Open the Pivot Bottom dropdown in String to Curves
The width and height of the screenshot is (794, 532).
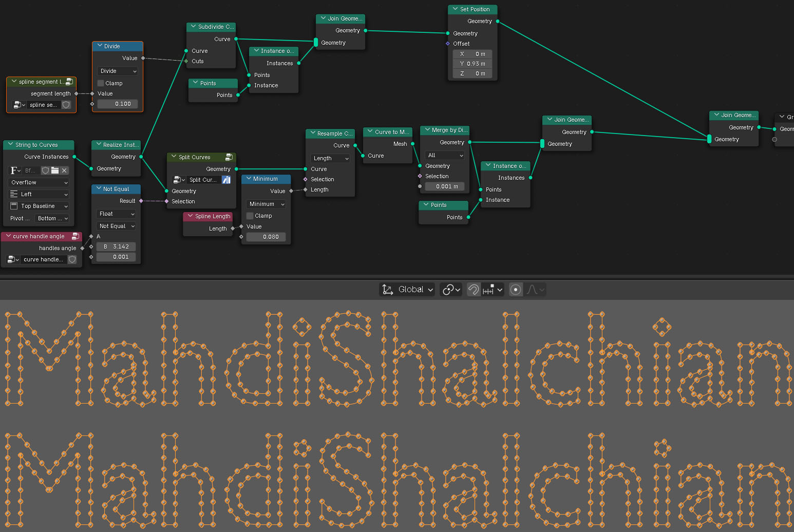(52, 218)
